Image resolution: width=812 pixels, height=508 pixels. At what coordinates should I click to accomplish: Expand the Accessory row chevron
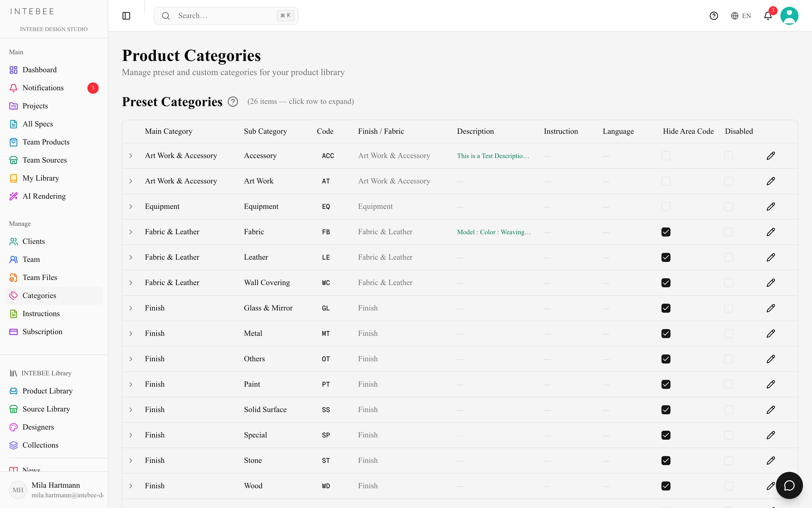point(131,156)
